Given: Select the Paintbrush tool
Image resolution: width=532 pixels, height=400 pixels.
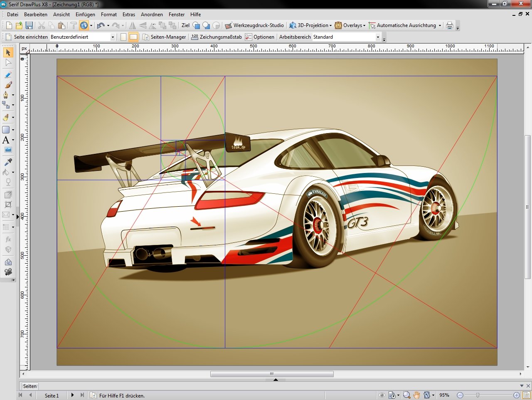Looking at the screenshot, I should pos(8,85).
